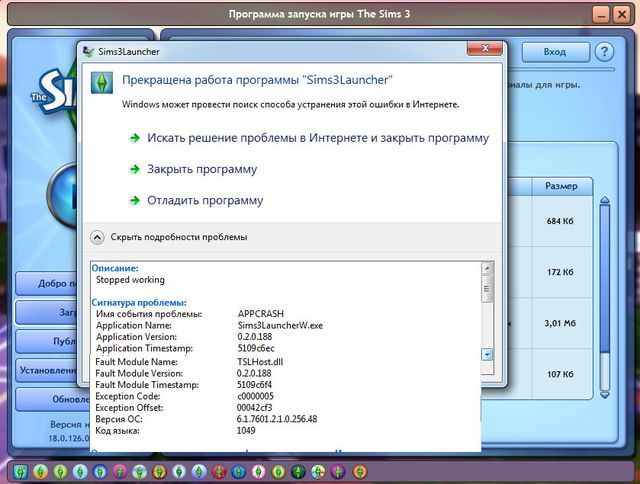Select the dark green expansion pack icon

(298, 472)
